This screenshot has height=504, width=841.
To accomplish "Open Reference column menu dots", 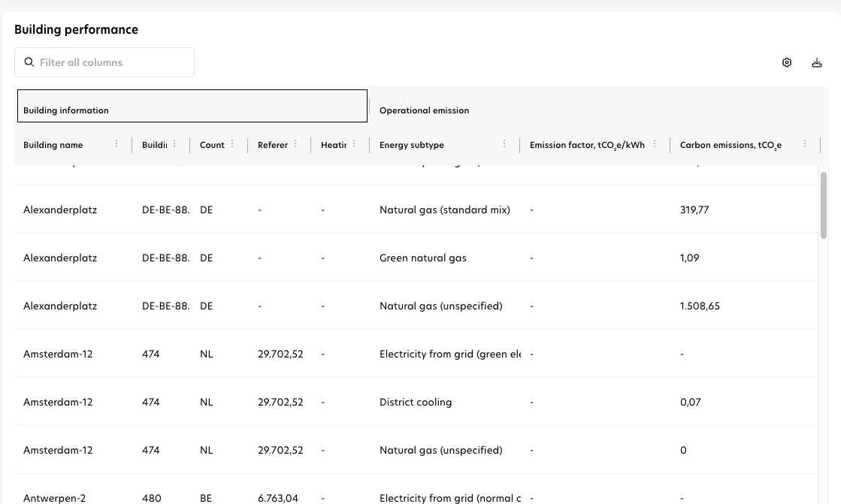I will [295, 143].
